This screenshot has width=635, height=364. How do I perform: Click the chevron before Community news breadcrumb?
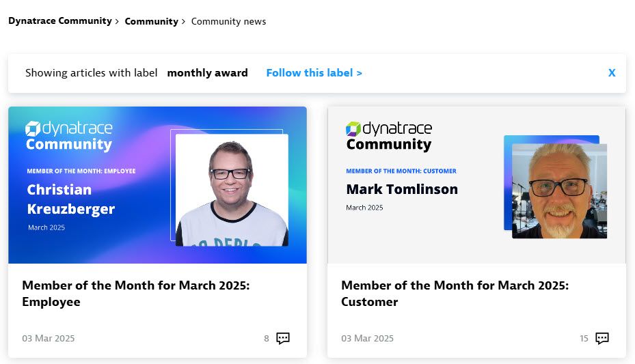[x=183, y=21]
